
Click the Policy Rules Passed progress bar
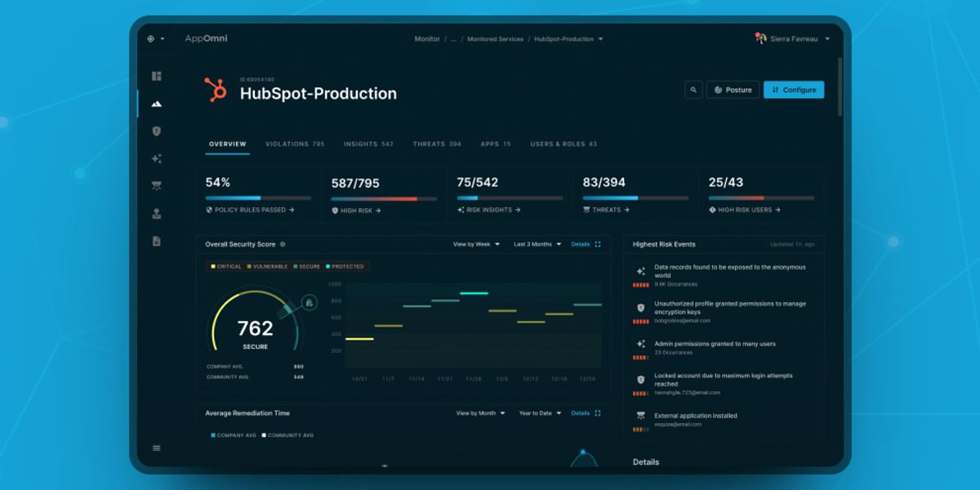coord(257,196)
